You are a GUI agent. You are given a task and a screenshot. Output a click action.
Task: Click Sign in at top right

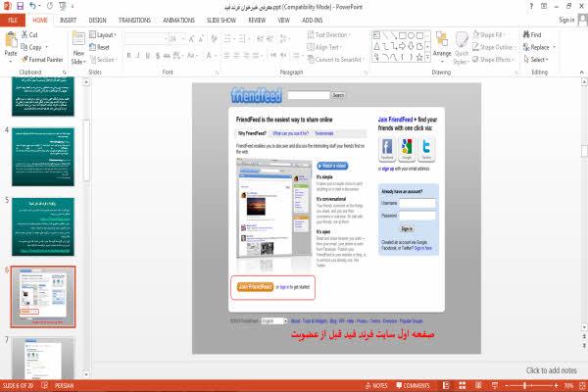566,20
